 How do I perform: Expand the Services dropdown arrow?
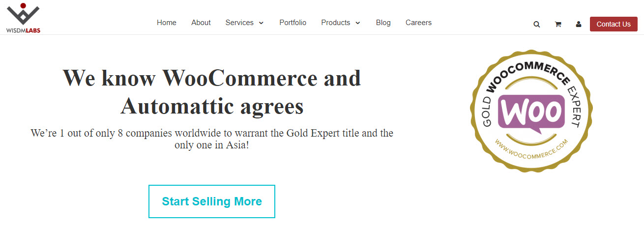pyautogui.click(x=261, y=23)
